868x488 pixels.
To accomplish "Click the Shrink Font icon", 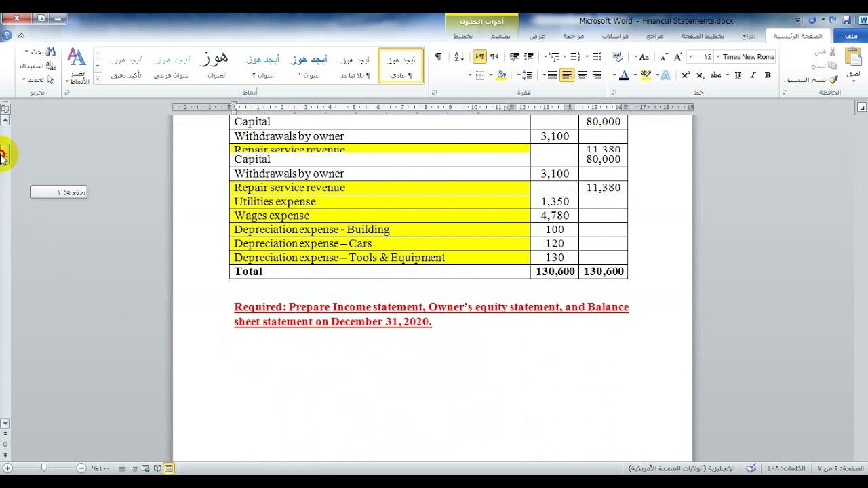I will [663, 57].
